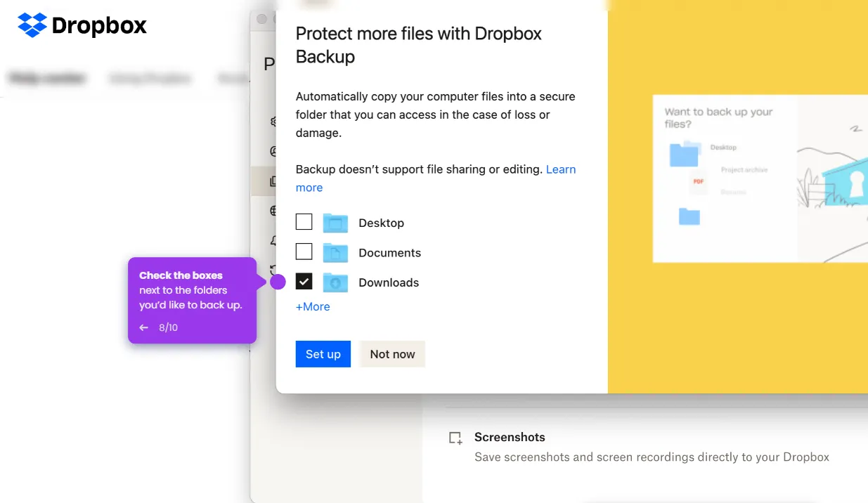Image resolution: width=868 pixels, height=503 pixels.
Task: Click the 'Want to back up your files?' illustration
Action: (x=760, y=178)
